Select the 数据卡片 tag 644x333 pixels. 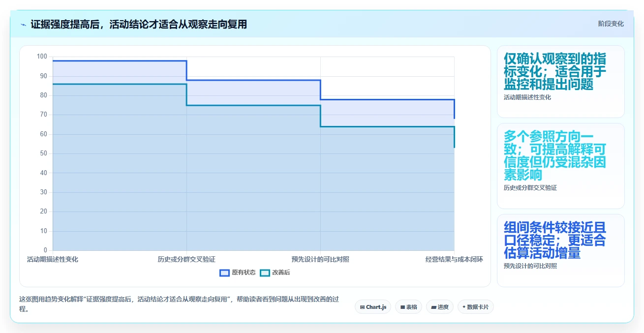475,307
